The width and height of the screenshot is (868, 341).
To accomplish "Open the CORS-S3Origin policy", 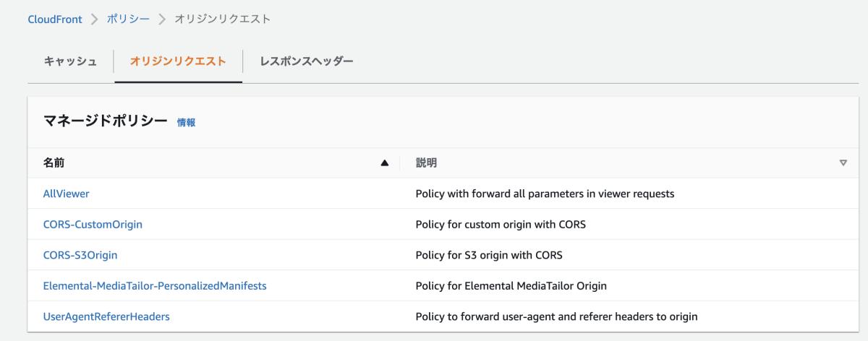I will 80,255.
